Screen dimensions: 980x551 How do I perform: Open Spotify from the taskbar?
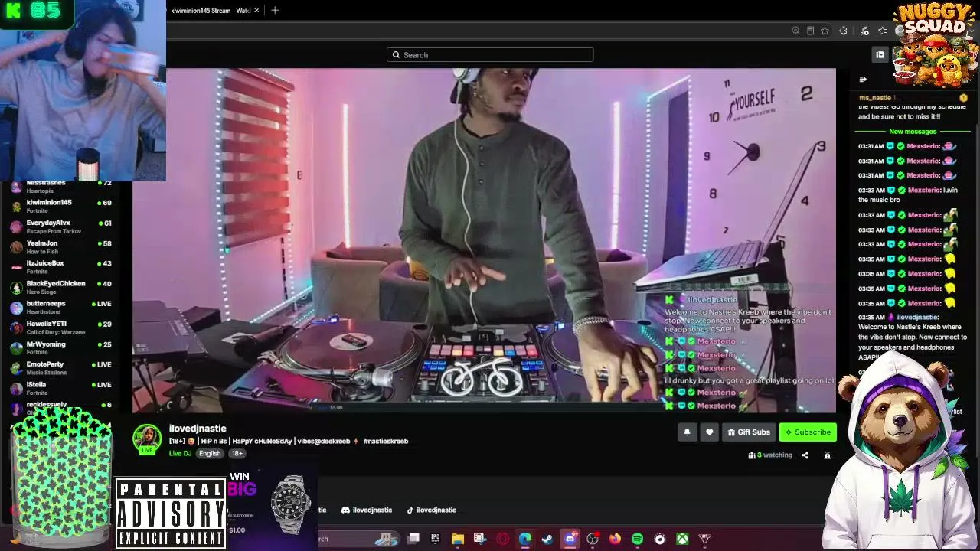(638, 540)
